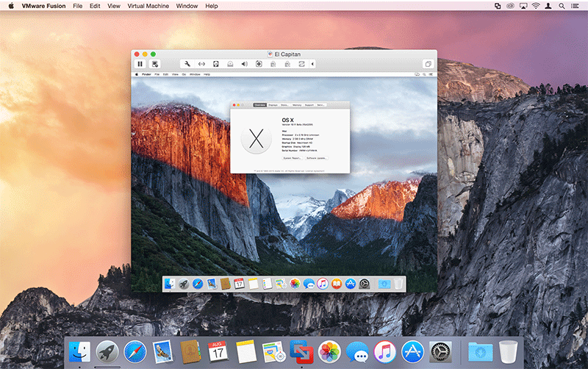Open System Preferences in guest VM dock

(364, 284)
